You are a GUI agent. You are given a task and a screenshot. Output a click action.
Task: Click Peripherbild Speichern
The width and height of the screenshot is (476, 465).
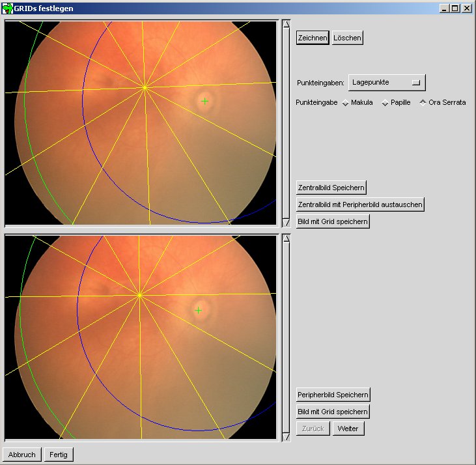click(333, 395)
